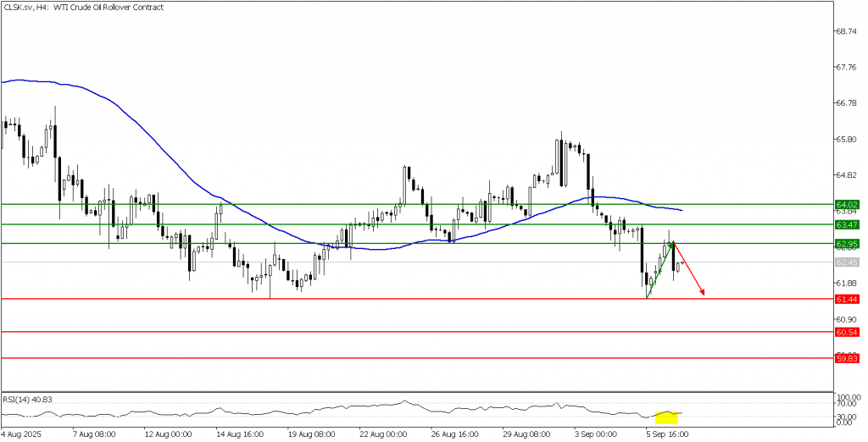Select the 61.44 red support label
The height and width of the screenshot is (442, 868).
pyautogui.click(x=848, y=299)
